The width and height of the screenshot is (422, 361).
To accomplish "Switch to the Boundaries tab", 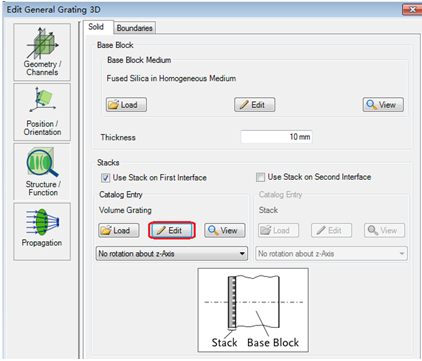I will coord(135,28).
